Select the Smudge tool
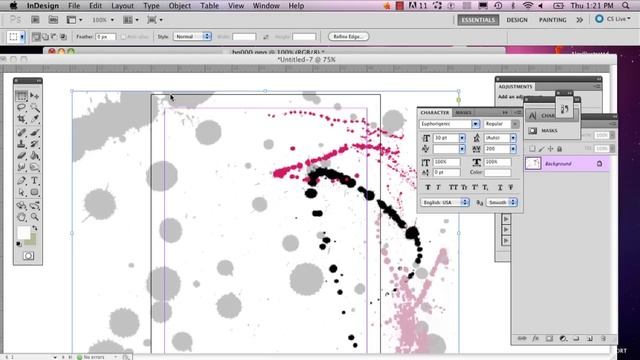640x360 pixels. tap(21, 167)
